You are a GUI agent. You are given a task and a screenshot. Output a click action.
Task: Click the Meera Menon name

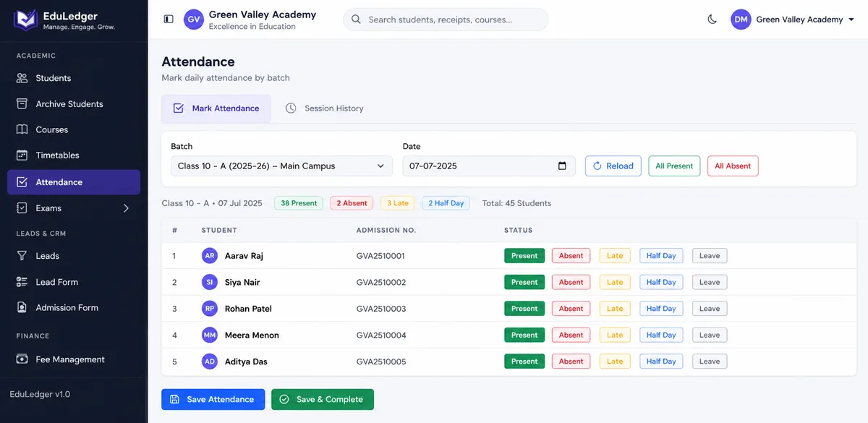252,335
